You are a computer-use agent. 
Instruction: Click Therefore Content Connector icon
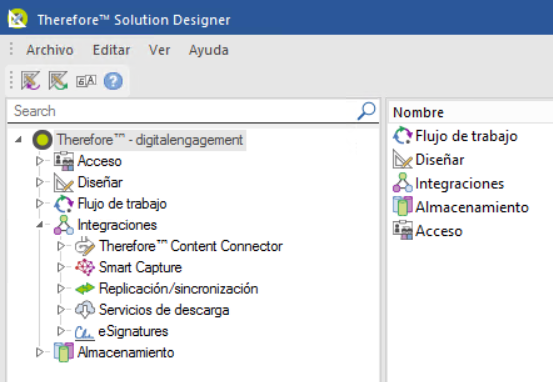[85, 246]
